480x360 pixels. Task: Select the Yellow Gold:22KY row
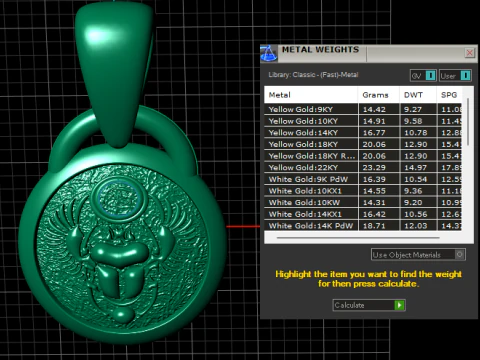pos(363,168)
